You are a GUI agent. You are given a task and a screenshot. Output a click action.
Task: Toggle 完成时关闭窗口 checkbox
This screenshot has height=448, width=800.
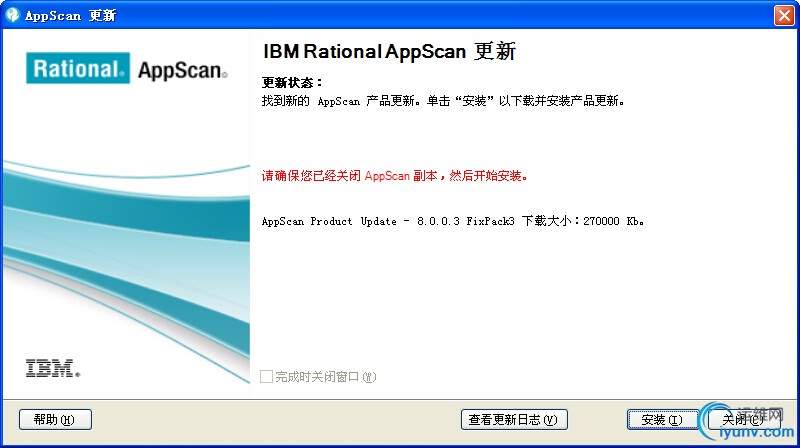(x=266, y=377)
